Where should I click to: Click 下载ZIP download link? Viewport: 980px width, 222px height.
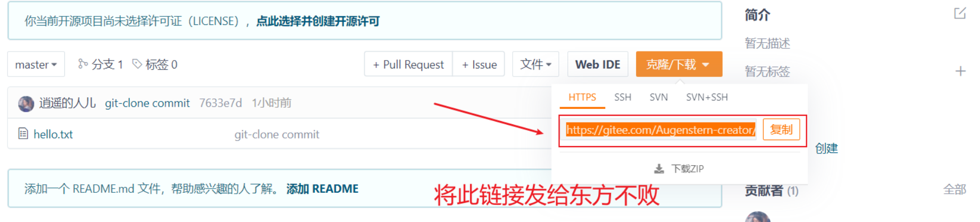[687, 168]
